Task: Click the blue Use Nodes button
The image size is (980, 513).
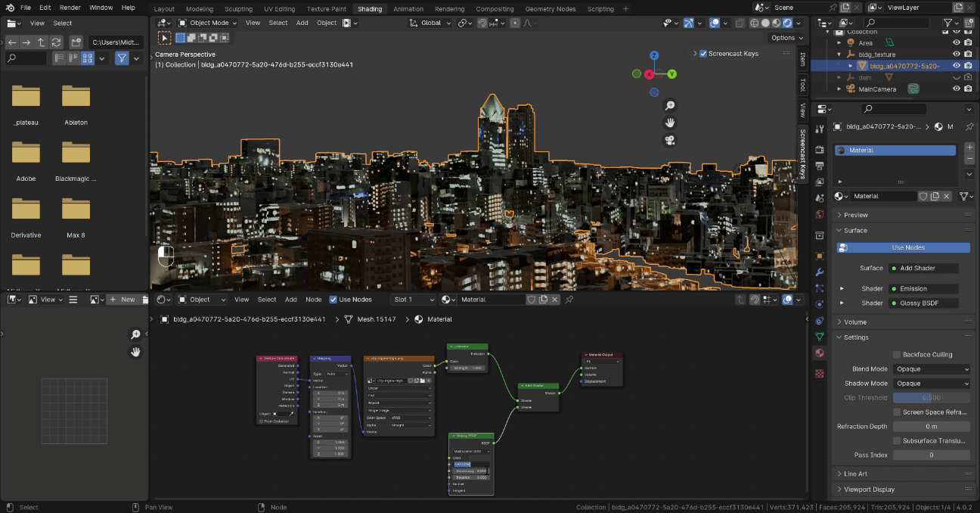Action: pyautogui.click(x=903, y=247)
